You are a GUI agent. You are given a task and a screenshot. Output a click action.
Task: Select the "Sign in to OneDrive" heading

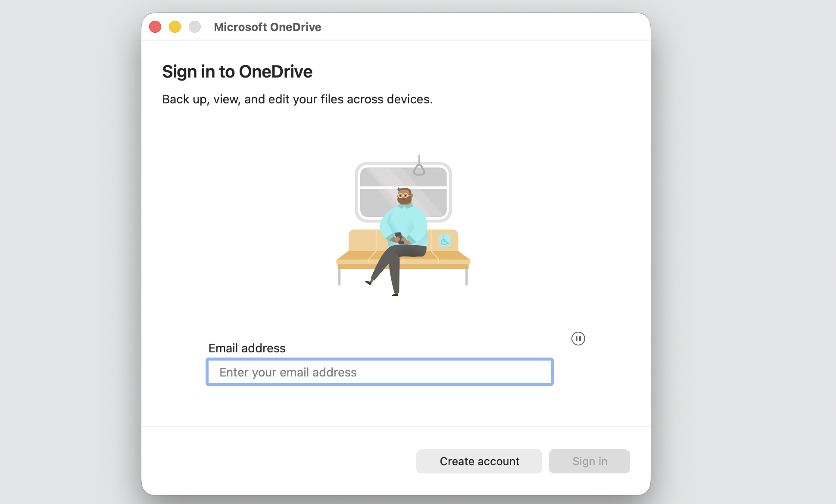pyautogui.click(x=237, y=72)
